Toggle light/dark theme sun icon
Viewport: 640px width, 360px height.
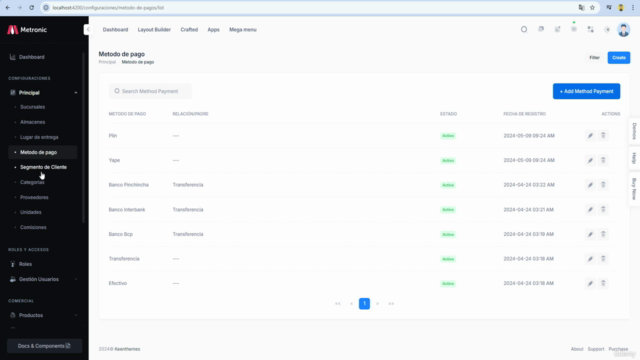pyautogui.click(x=607, y=29)
